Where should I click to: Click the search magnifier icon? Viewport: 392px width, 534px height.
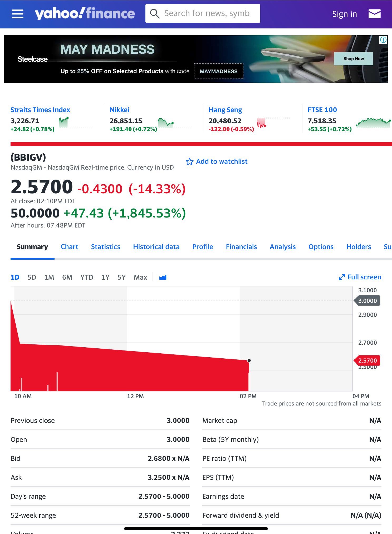[155, 13]
